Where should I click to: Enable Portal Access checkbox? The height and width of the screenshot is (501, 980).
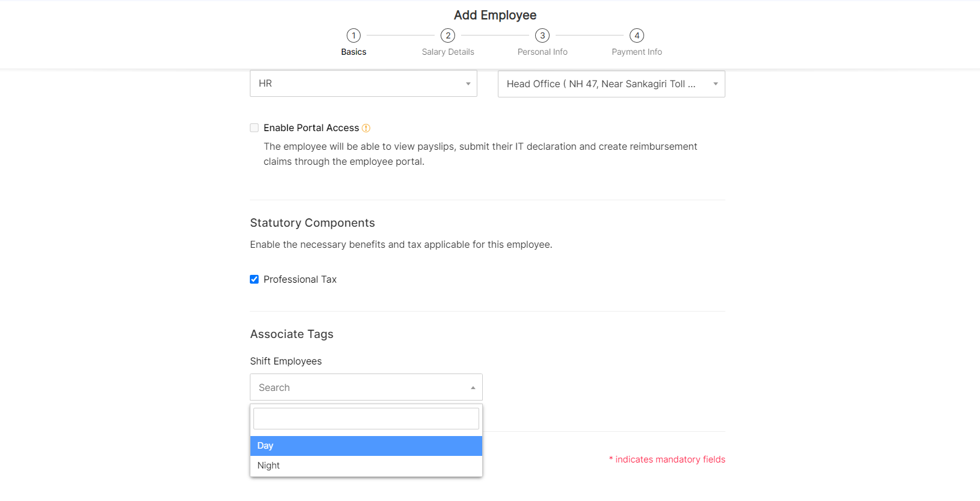tap(255, 128)
